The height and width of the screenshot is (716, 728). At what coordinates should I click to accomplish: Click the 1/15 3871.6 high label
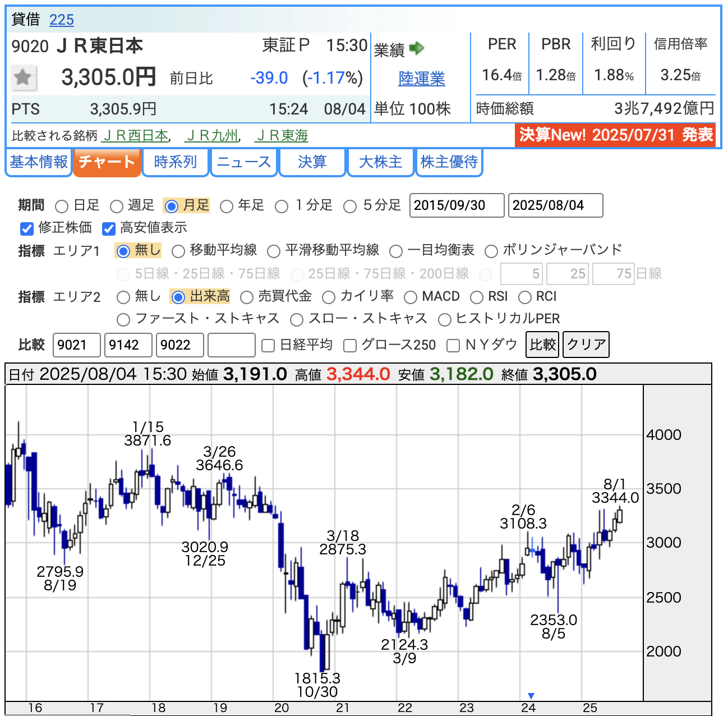tap(148, 434)
